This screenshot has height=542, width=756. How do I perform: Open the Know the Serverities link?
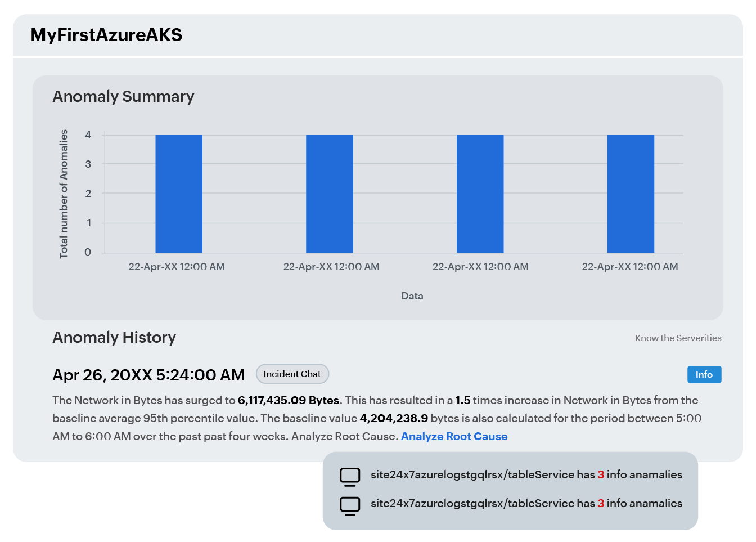point(678,338)
